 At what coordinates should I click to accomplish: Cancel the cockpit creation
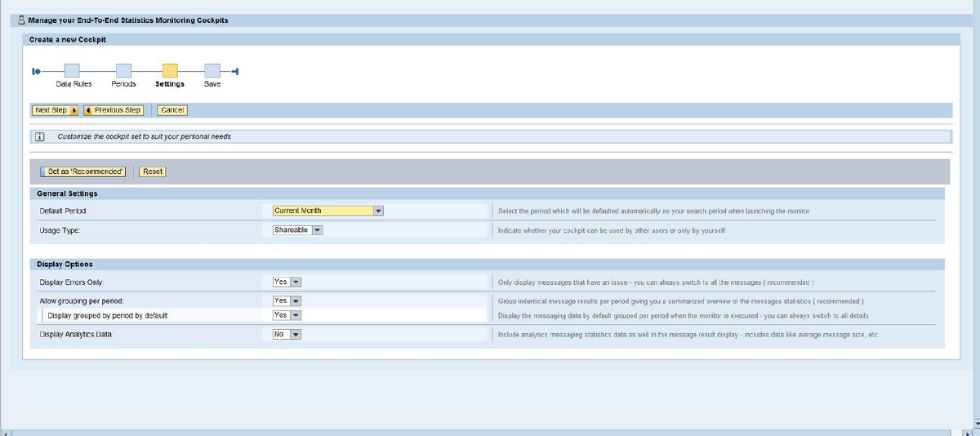(x=172, y=110)
